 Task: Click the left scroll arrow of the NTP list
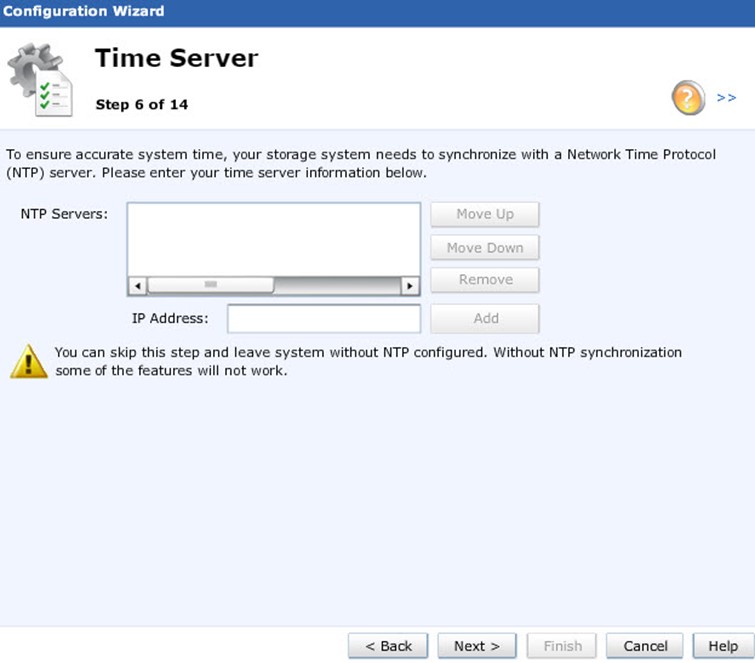(138, 286)
